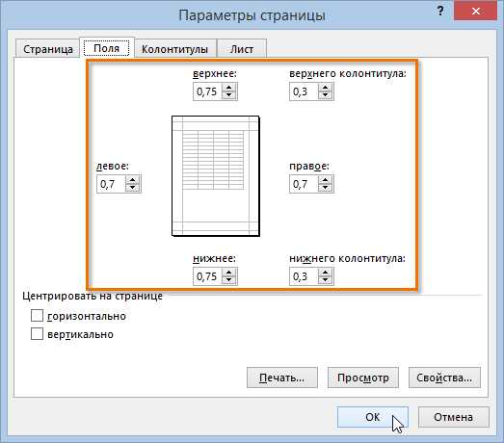Click the Отмена button

454,417
